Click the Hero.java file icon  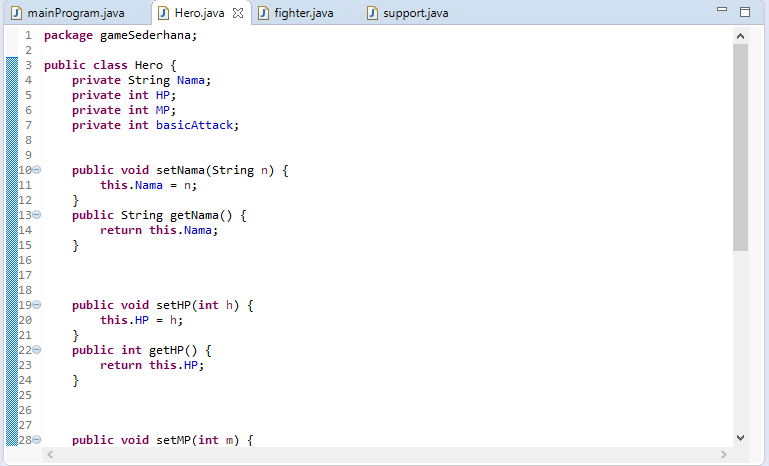point(164,13)
